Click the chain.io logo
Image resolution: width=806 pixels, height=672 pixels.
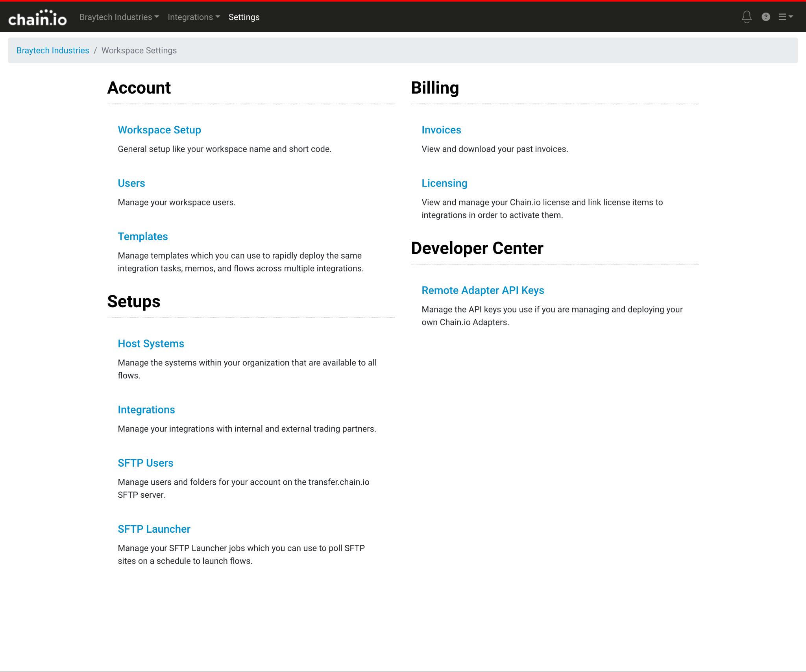click(x=37, y=18)
